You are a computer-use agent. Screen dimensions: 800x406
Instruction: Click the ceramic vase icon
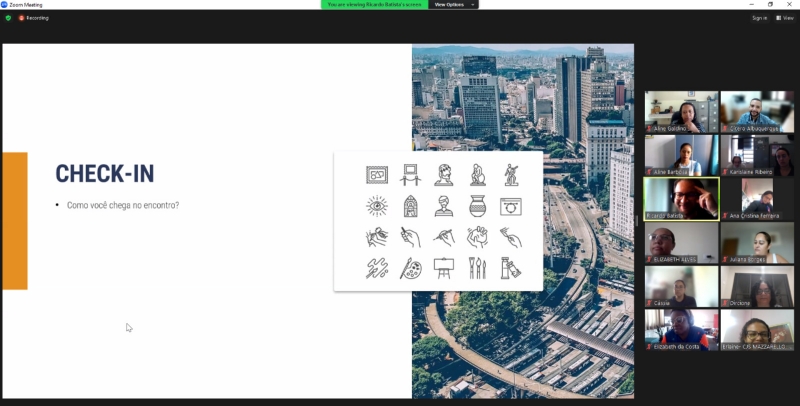point(477,206)
